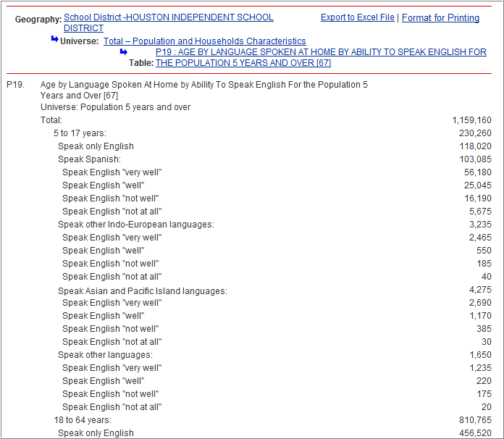
Task: Click the Total row label
Action: tap(51, 120)
